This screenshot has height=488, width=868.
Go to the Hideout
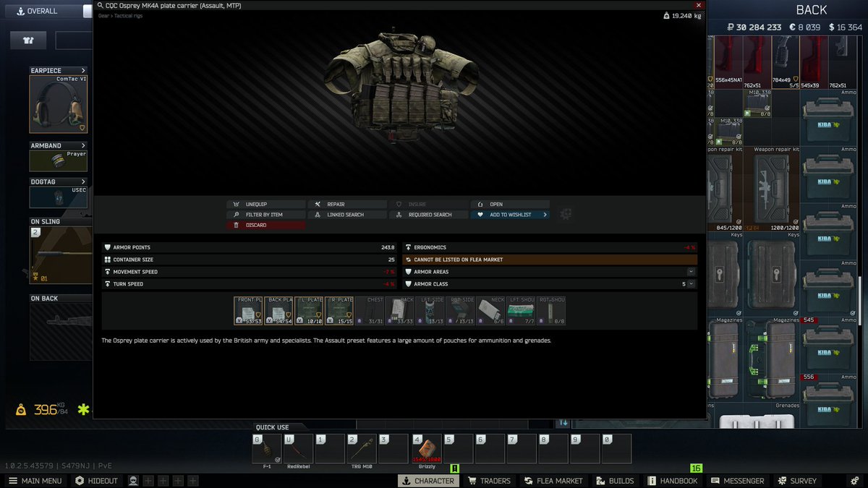(96, 481)
